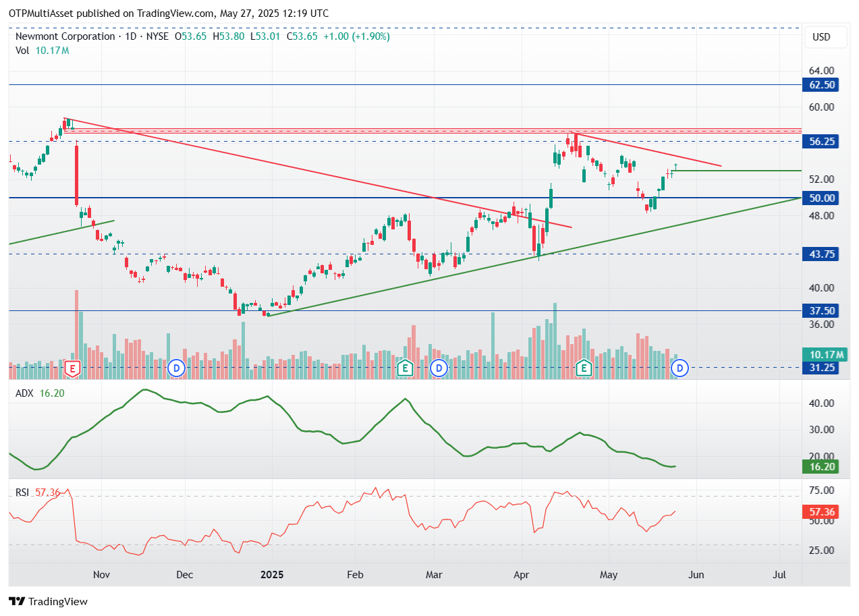The image size is (859, 616).
Task: Click the 31.25 price level label
Action: (820, 368)
